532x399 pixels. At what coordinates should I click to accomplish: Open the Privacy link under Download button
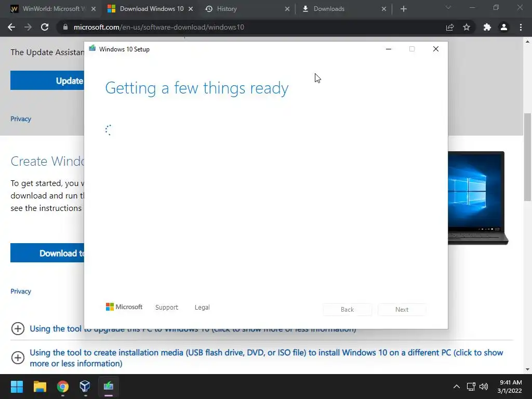coord(21,291)
